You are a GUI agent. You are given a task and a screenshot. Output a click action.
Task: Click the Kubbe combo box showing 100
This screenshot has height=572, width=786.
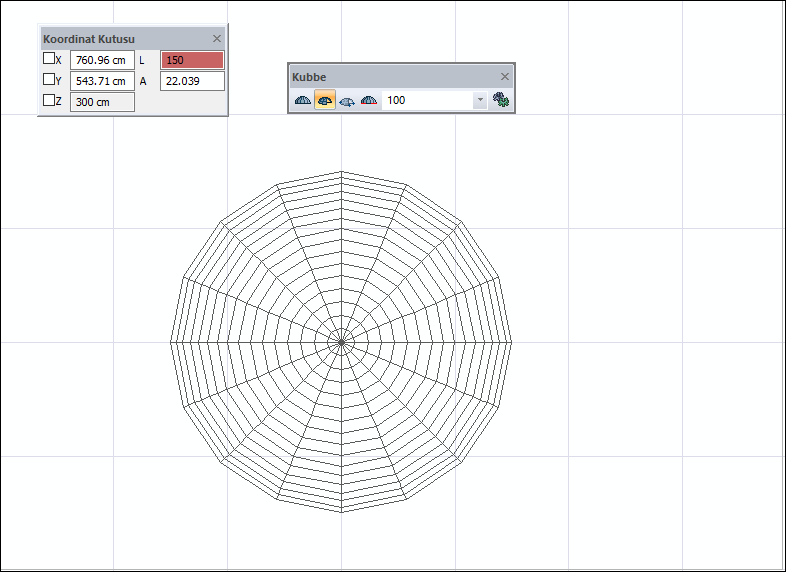tap(428, 100)
